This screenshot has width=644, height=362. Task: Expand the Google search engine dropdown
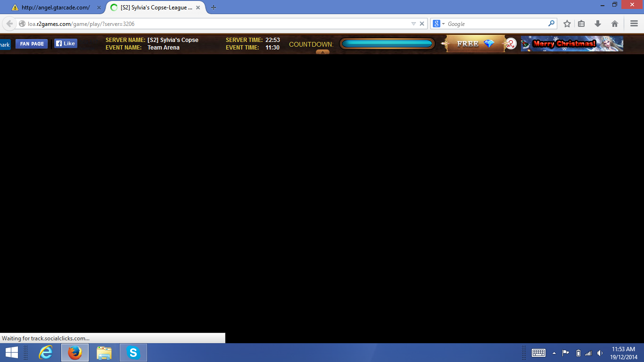(x=439, y=24)
